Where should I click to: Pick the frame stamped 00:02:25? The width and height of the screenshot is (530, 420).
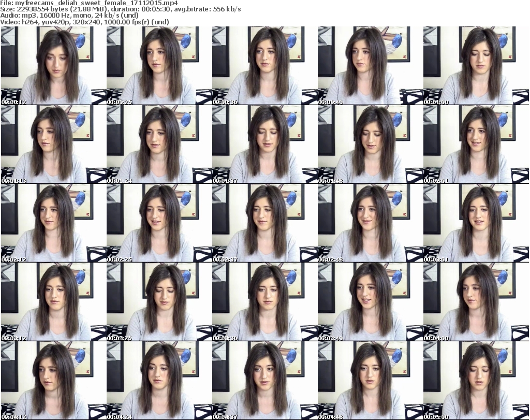(159, 223)
